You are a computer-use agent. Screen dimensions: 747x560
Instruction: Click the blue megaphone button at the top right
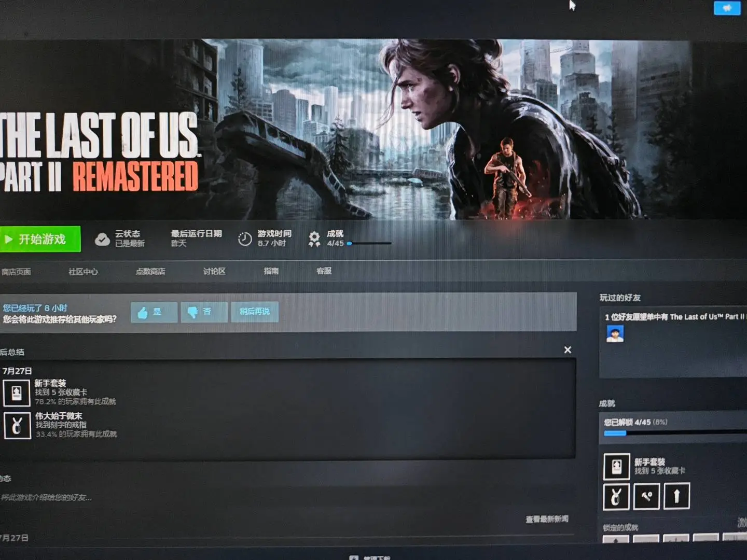point(727,8)
